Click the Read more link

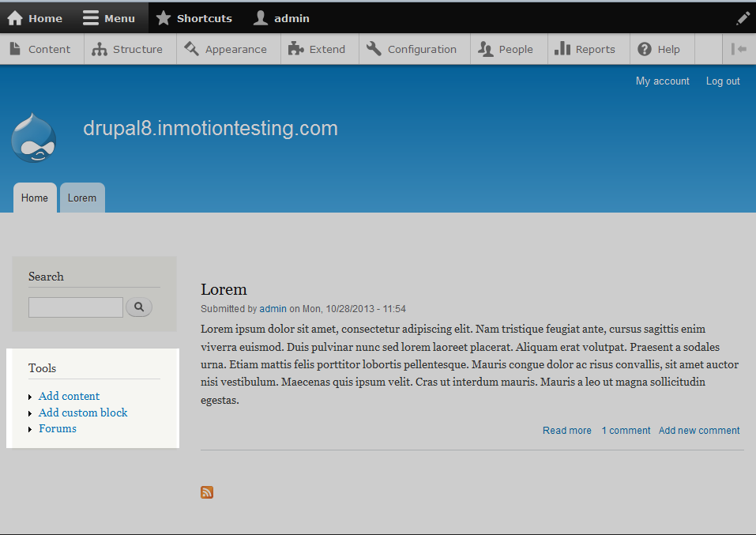(567, 431)
